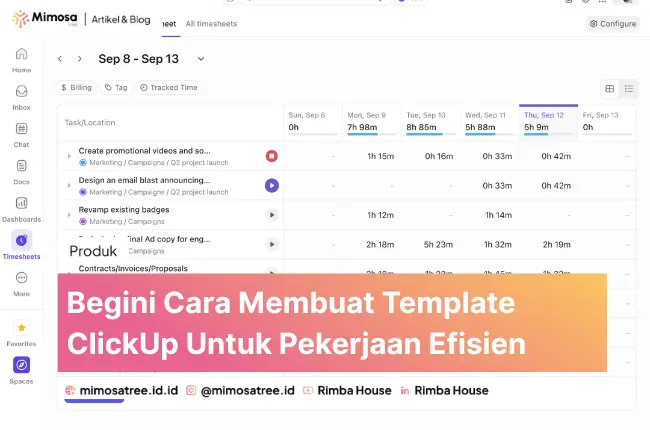Stop timer on Create promotional videos task
650x430 pixels.
point(272,156)
